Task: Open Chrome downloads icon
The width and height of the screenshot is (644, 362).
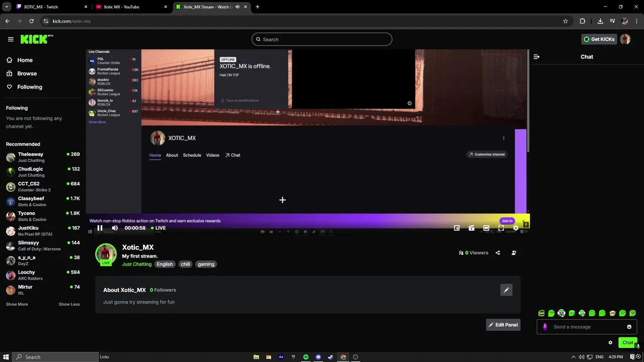Action: 600,21
